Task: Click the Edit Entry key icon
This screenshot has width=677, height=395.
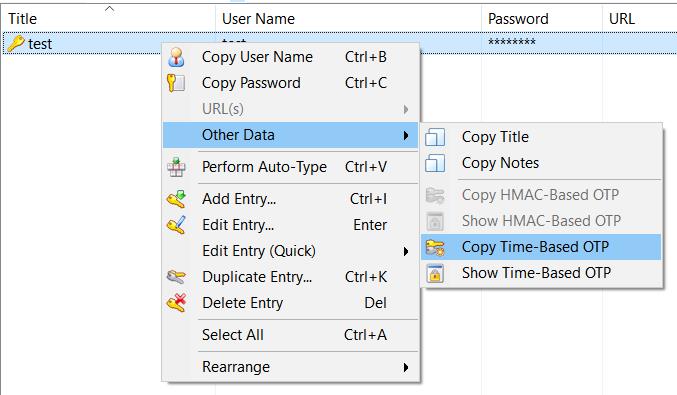Action: tap(176, 225)
